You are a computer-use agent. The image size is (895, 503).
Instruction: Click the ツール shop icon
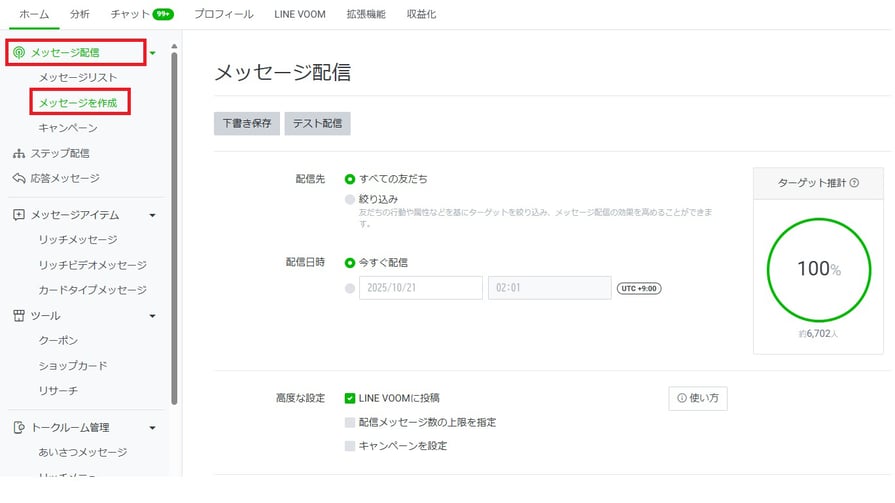pos(19,316)
